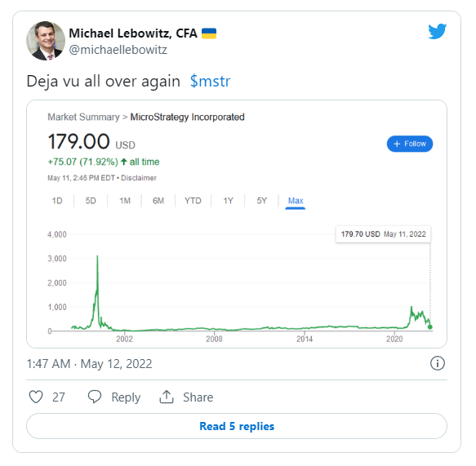Screen dimensions: 476x466
Task: Choose the 5Y chart range
Action: pyautogui.click(x=262, y=201)
